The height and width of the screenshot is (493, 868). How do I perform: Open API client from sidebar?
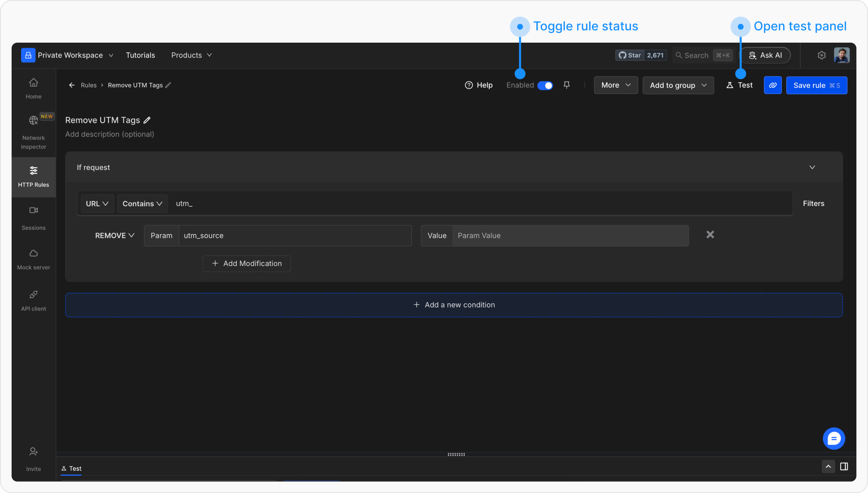[33, 300]
